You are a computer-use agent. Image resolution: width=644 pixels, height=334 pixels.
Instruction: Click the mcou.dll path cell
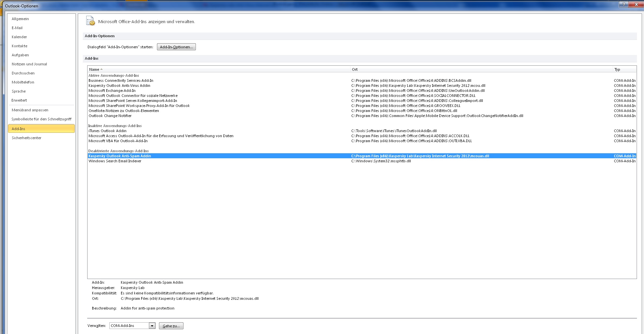pyautogui.click(x=418, y=86)
